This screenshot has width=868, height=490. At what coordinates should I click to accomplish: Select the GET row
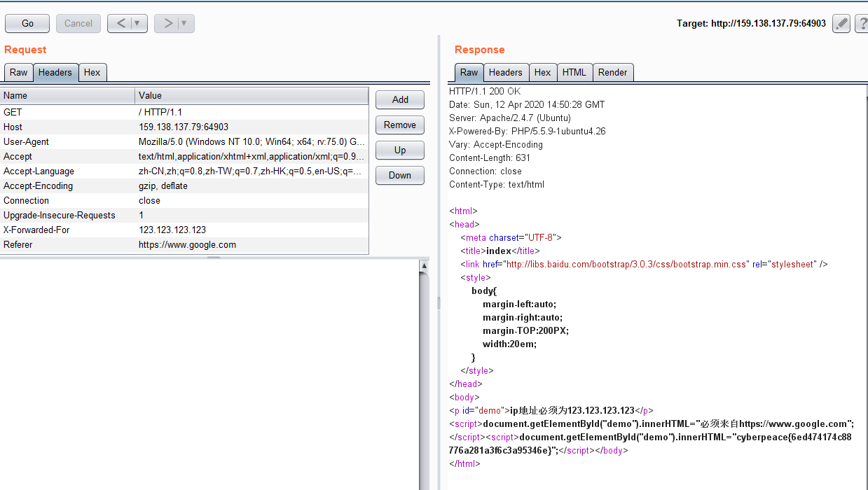[184, 112]
